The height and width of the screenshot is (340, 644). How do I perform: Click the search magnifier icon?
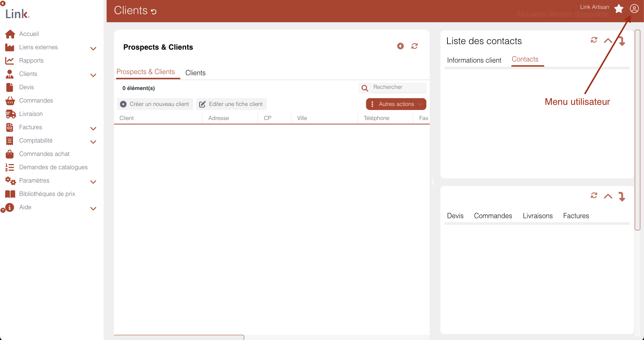(x=365, y=88)
